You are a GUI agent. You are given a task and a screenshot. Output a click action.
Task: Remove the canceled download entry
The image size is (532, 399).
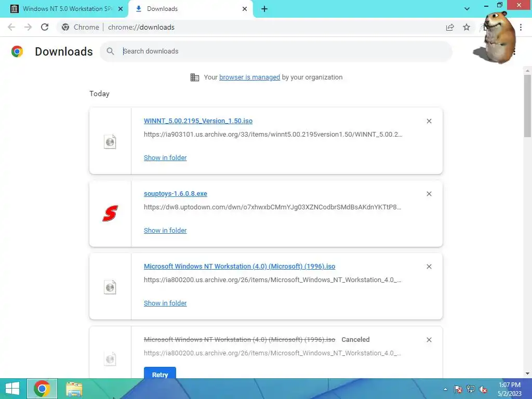point(429,340)
